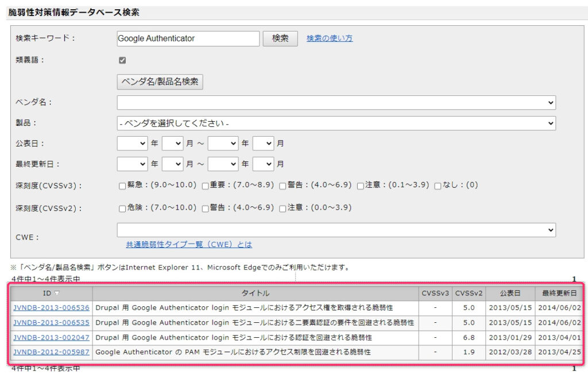Check CVSSv3 注意 (0.1~3.9) checkbox
The width and height of the screenshot is (588, 378).
[x=360, y=186]
